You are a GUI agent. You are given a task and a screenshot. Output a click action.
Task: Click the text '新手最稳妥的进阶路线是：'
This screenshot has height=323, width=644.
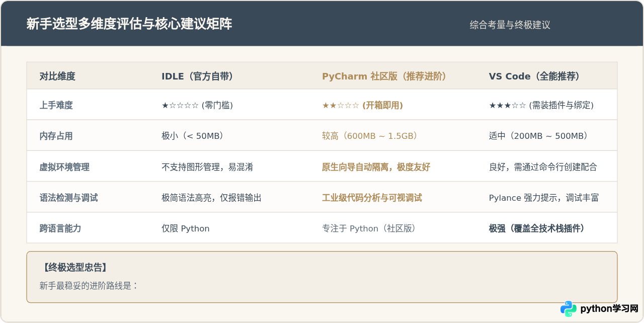coord(89,286)
